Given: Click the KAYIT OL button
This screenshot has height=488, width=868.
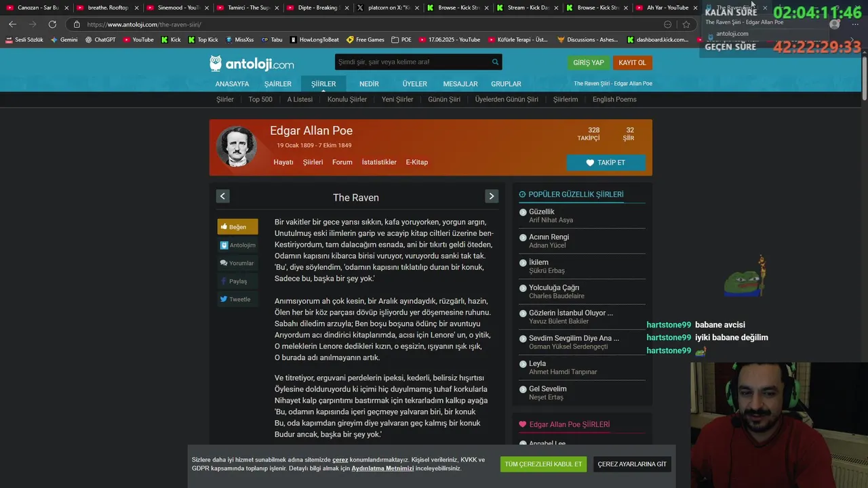Looking at the screenshot, I should point(633,62).
